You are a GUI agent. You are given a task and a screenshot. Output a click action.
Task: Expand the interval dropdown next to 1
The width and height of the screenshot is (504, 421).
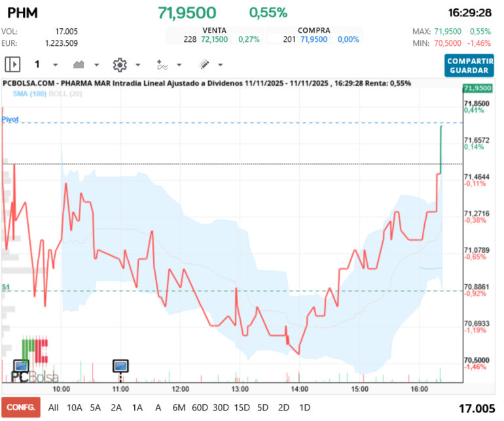55,65
